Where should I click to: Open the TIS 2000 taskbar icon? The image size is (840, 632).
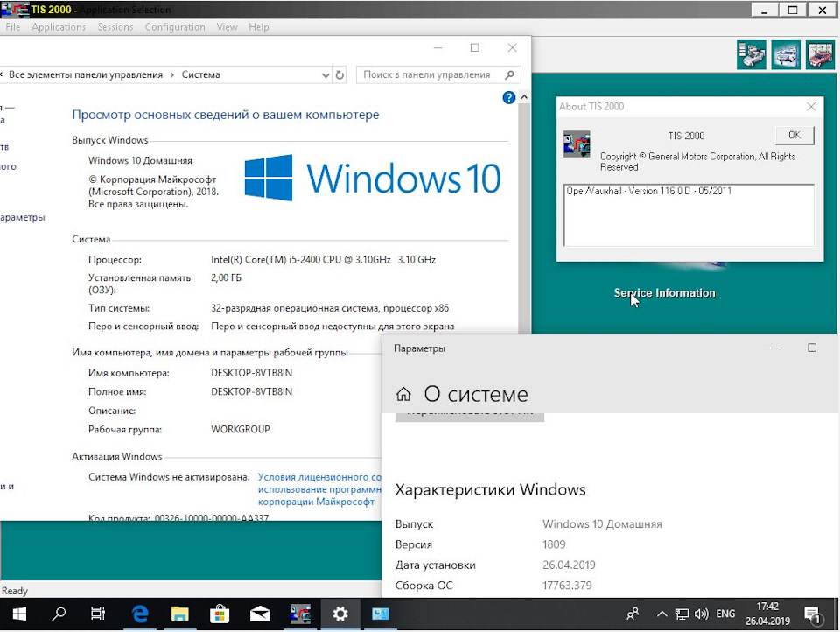[x=300, y=614]
